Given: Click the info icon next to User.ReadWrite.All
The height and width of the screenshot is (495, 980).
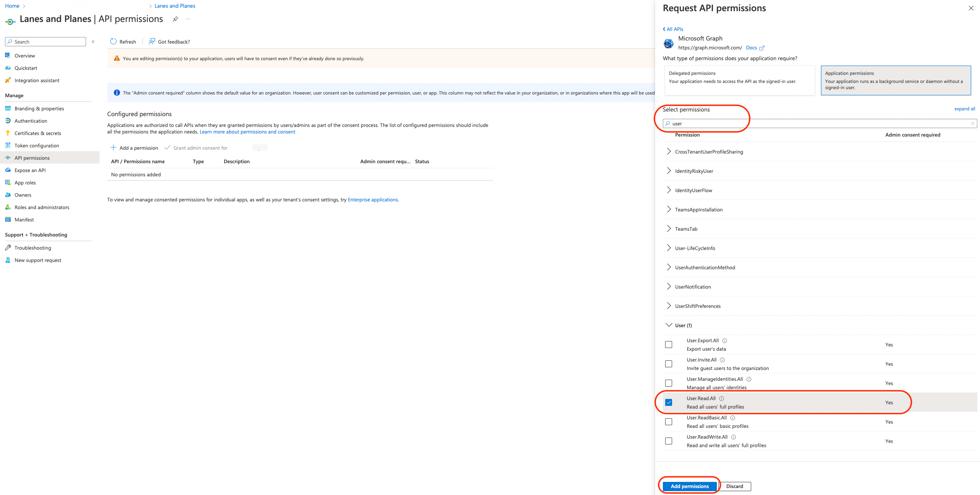Looking at the screenshot, I should point(733,437).
